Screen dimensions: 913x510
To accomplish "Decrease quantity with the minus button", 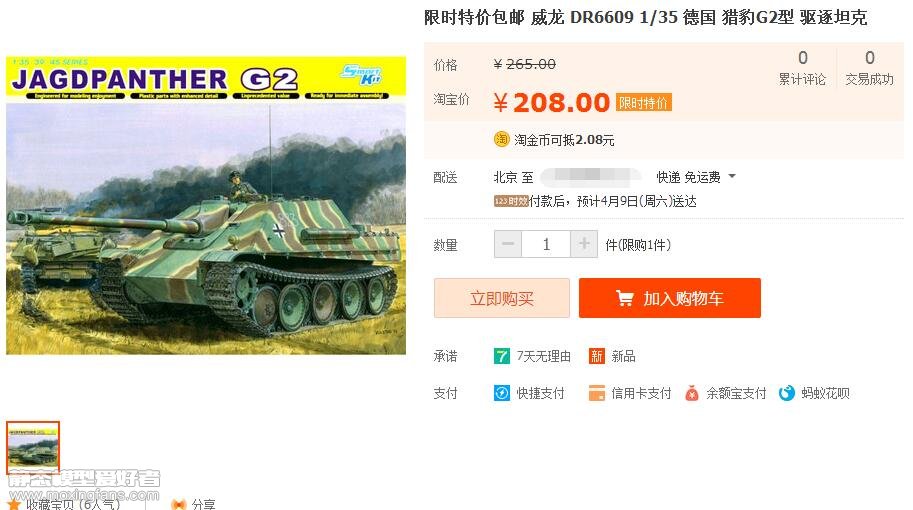I will [508, 244].
